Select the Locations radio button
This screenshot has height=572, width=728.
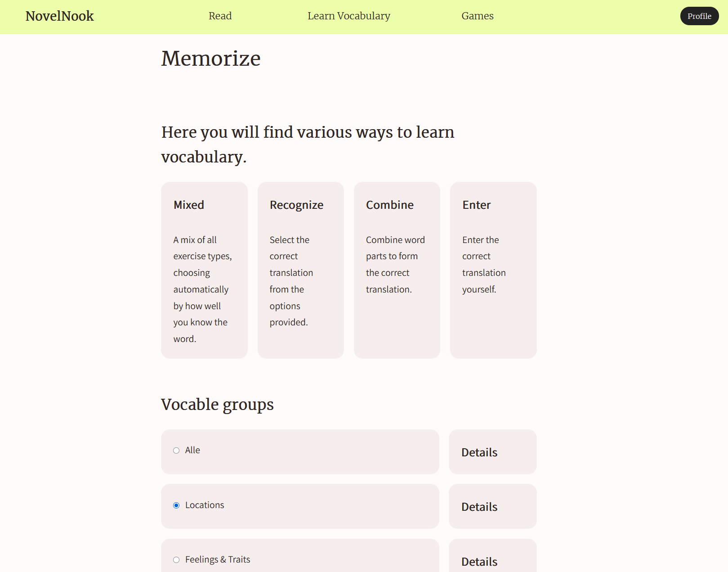(176, 505)
